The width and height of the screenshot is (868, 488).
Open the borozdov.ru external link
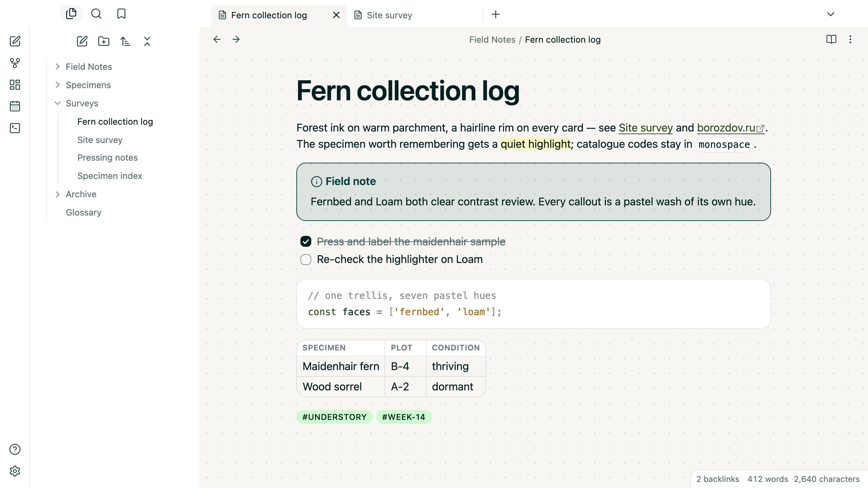tap(731, 128)
